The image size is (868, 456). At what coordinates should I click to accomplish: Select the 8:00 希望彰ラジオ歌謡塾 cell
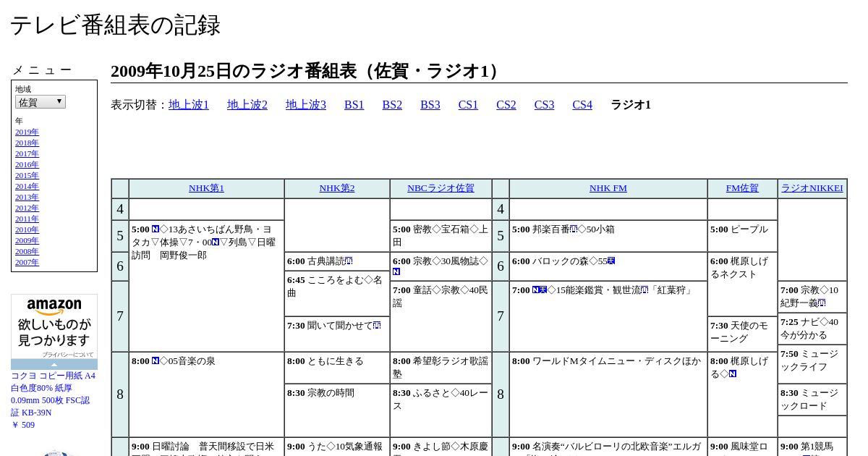tap(441, 368)
